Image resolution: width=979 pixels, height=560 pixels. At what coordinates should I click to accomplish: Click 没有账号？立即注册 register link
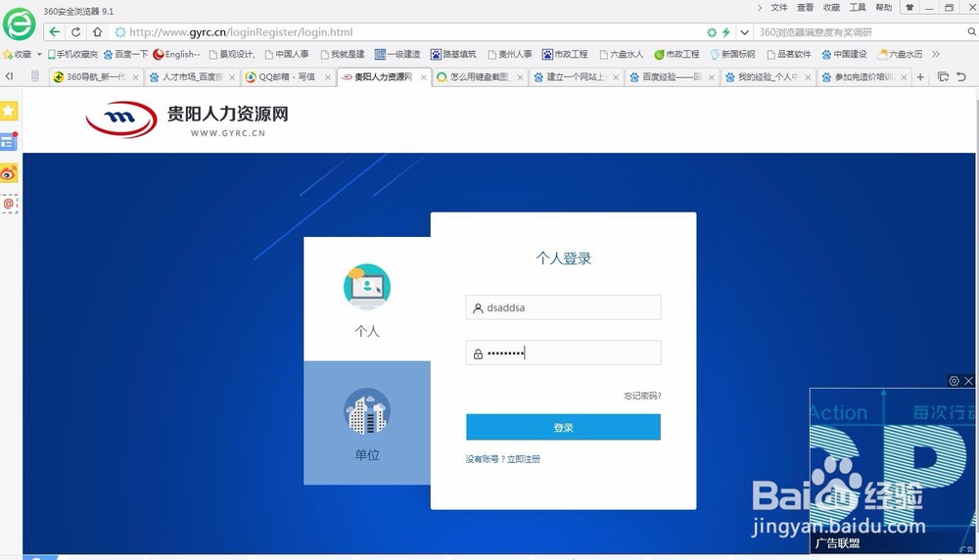pos(502,459)
